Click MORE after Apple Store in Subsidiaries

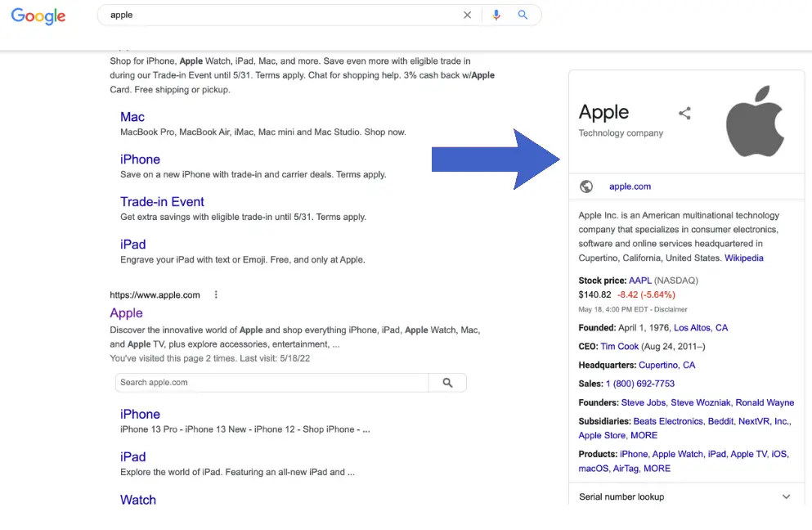point(644,436)
